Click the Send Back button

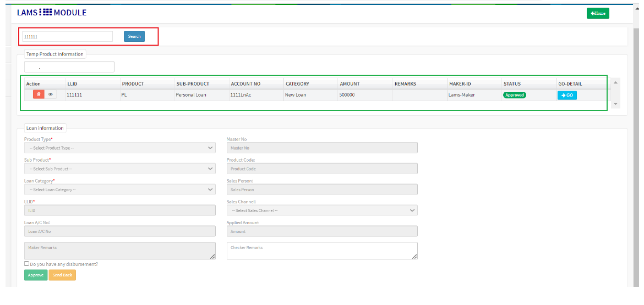click(x=62, y=275)
